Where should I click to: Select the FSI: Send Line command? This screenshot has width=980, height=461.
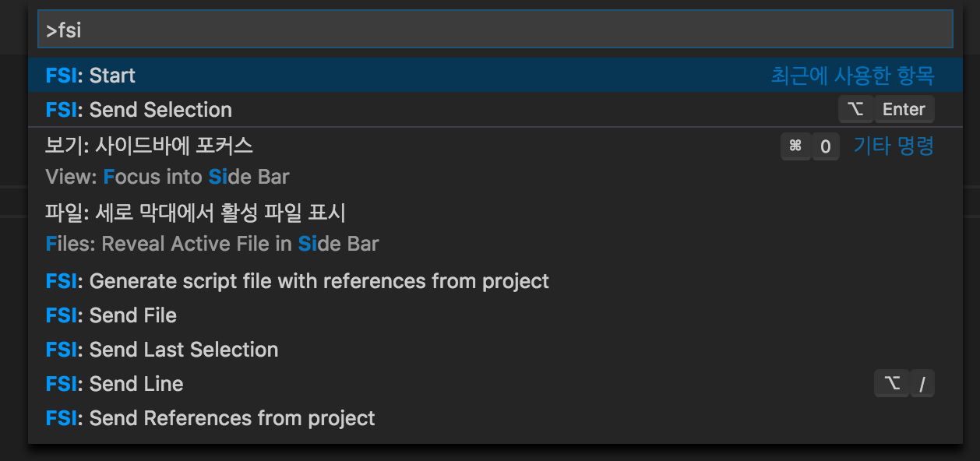[495, 384]
